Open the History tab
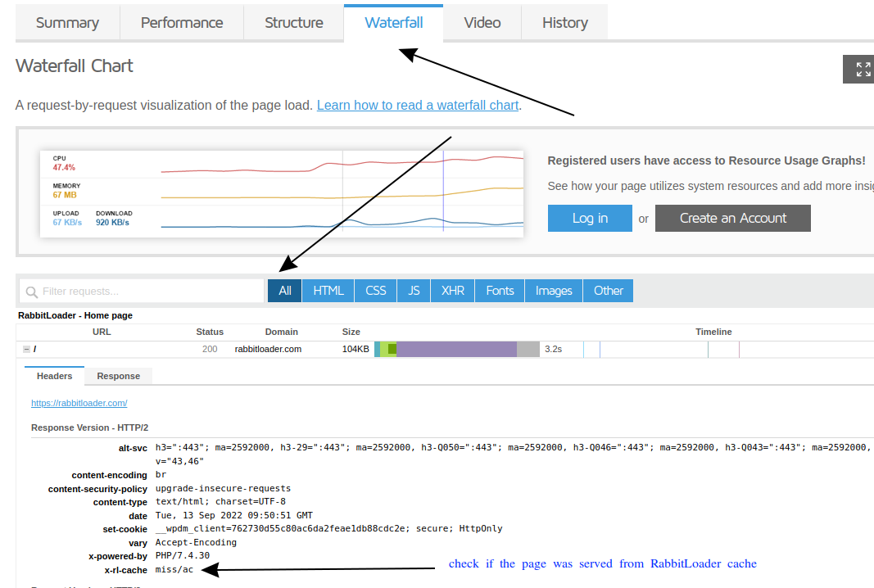This screenshot has width=874, height=588. tap(564, 22)
